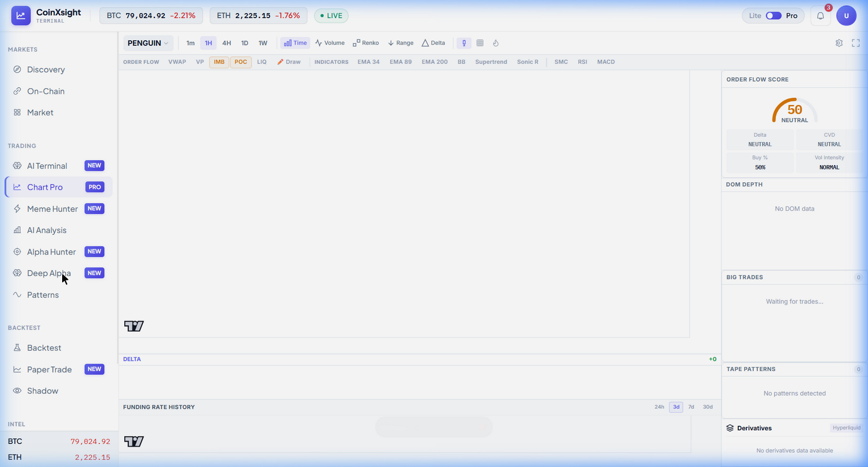Open Shadow page in the sidebar
The height and width of the screenshot is (467, 868).
pyautogui.click(x=59, y=391)
